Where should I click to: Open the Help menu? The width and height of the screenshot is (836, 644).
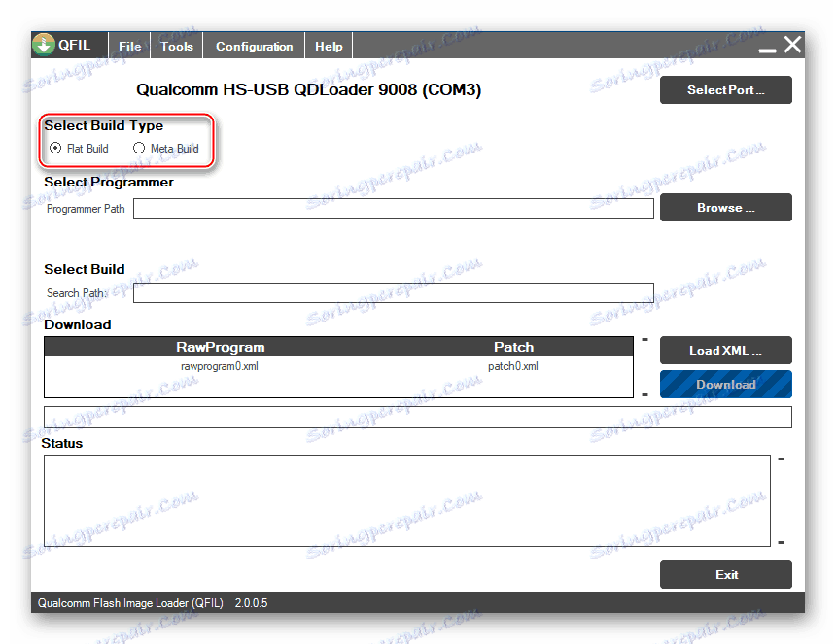[x=329, y=47]
